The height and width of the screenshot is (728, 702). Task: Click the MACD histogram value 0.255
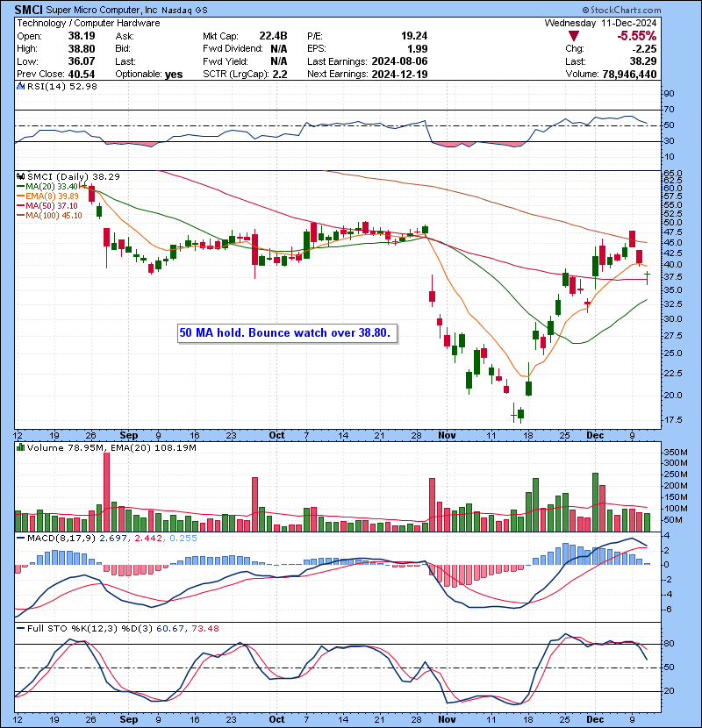[x=183, y=539]
